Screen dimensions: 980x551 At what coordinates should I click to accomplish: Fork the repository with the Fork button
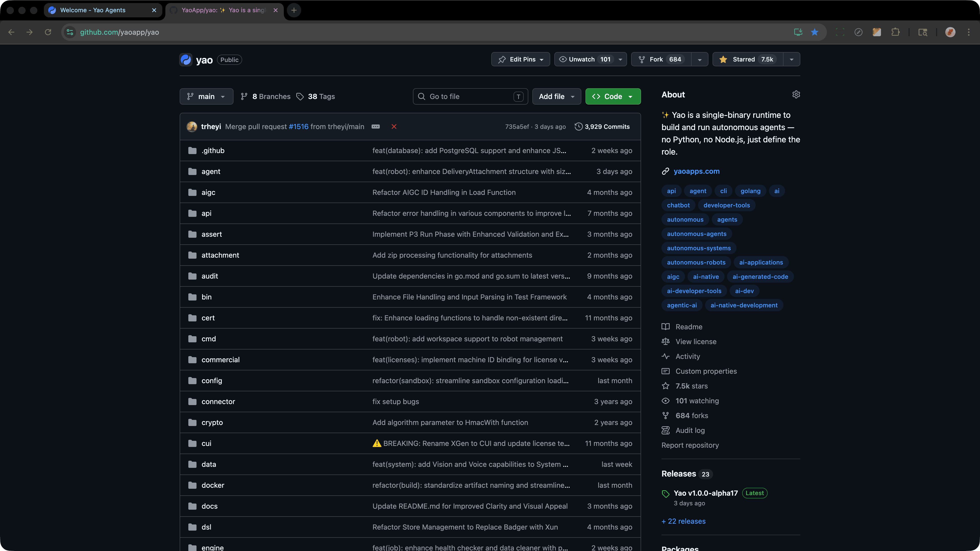coord(661,59)
